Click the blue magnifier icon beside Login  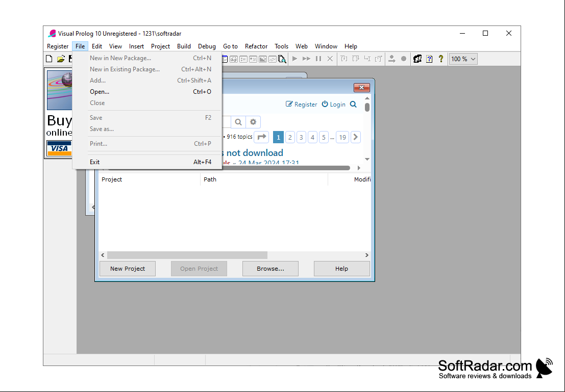pos(354,104)
